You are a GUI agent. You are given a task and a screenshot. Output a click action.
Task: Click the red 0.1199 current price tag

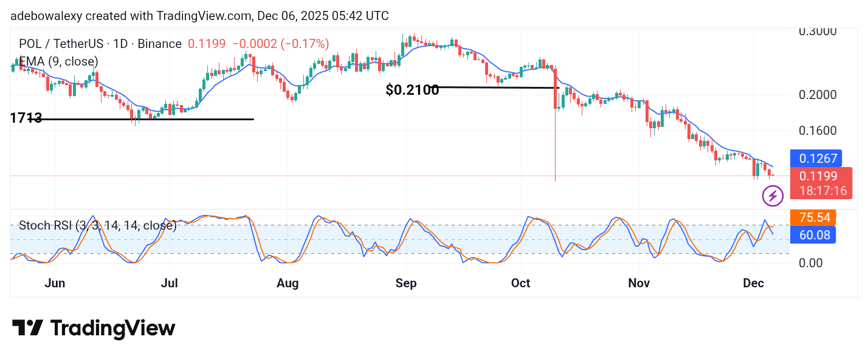(819, 176)
